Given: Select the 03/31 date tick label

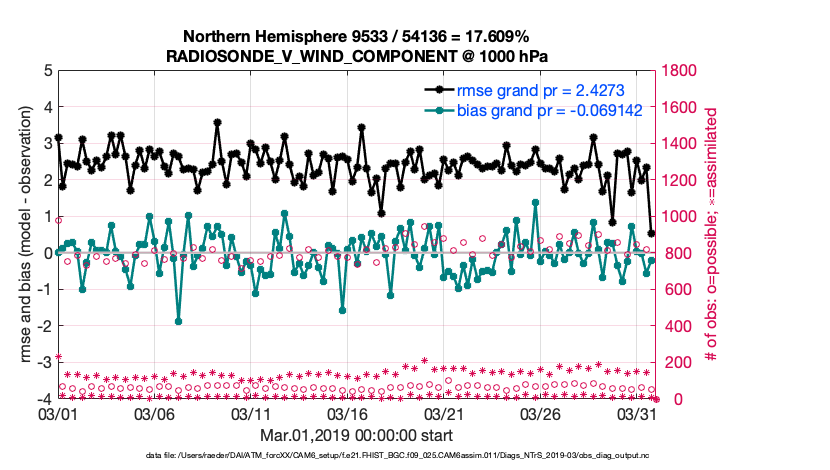Looking at the screenshot, I should click(640, 414).
